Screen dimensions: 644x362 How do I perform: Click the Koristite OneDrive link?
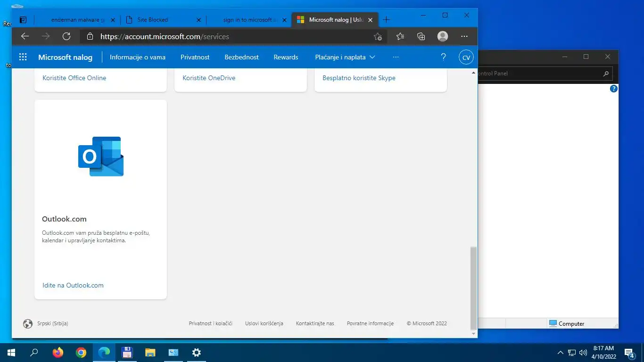pyautogui.click(x=209, y=78)
